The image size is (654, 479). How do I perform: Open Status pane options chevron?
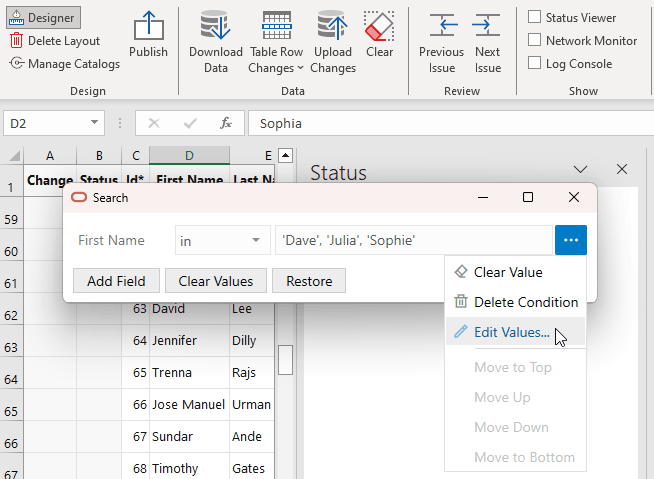coord(580,169)
